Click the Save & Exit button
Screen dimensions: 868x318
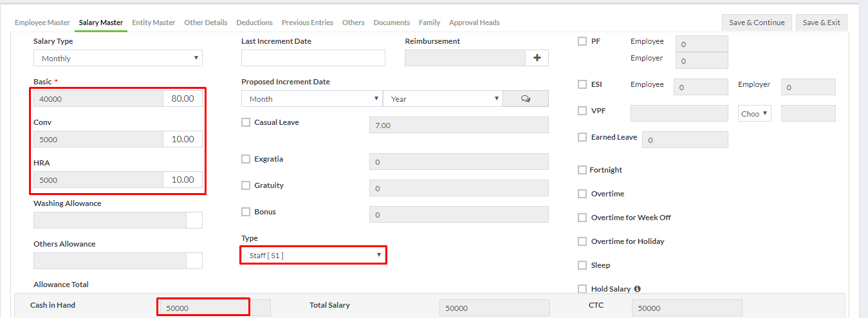822,23
